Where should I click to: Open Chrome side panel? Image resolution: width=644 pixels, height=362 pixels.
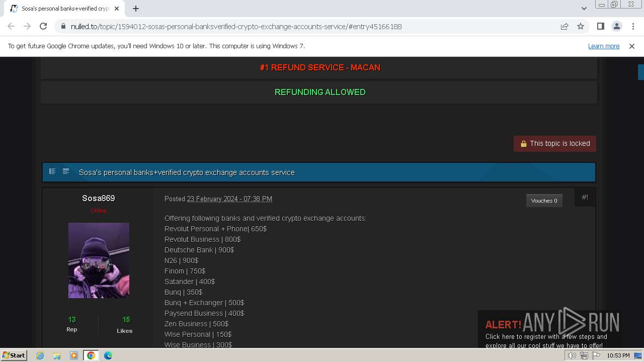point(600,27)
